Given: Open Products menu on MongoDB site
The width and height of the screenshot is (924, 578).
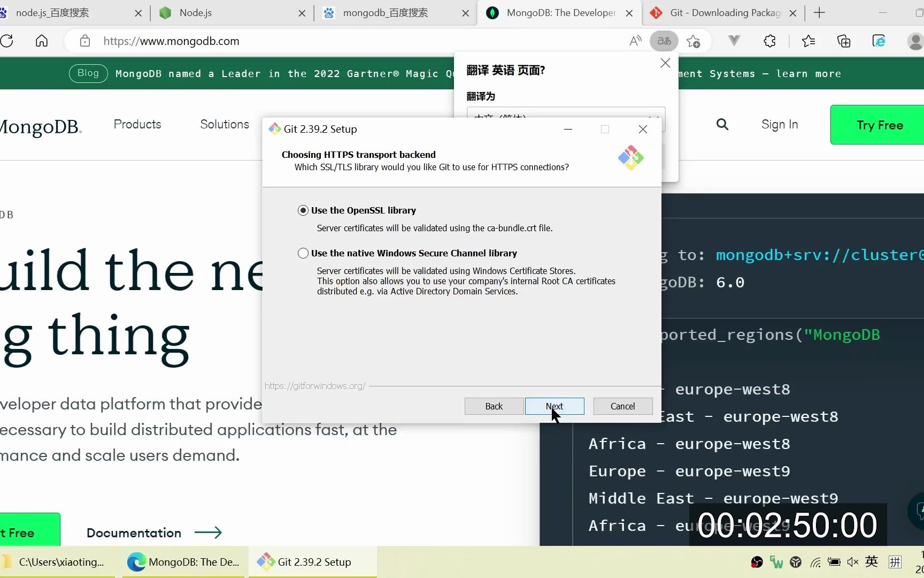Looking at the screenshot, I should pos(137,124).
